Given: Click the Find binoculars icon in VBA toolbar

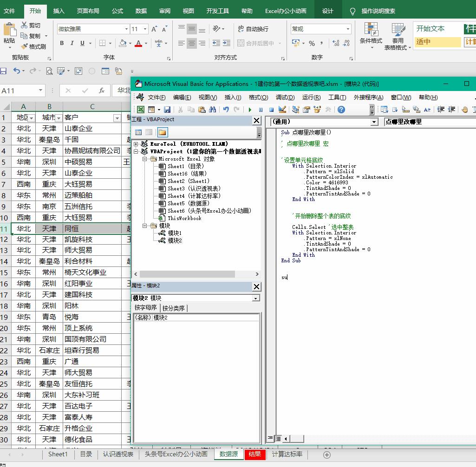Looking at the screenshot, I should pyautogui.click(x=213, y=110).
